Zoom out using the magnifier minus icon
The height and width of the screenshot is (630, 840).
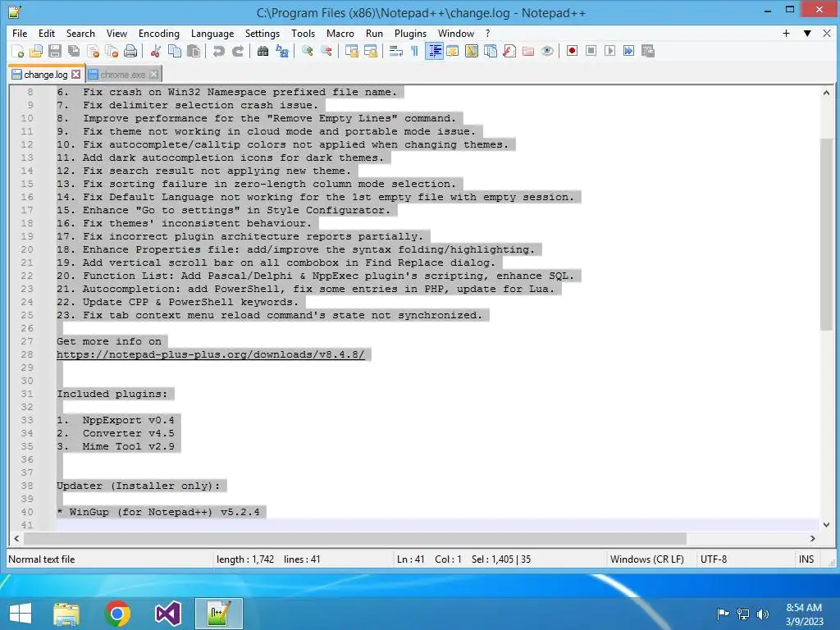(326, 51)
